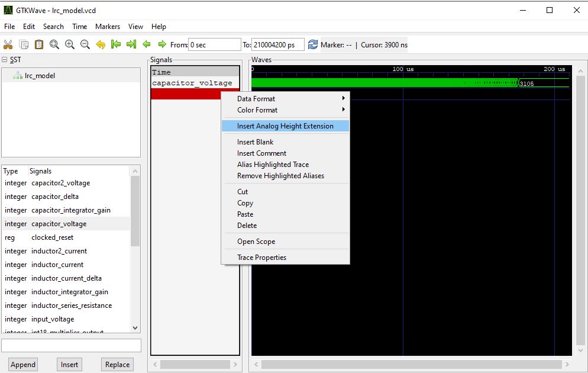
Task: Jump to waveform end with right-edge arrow
Action: click(131, 44)
